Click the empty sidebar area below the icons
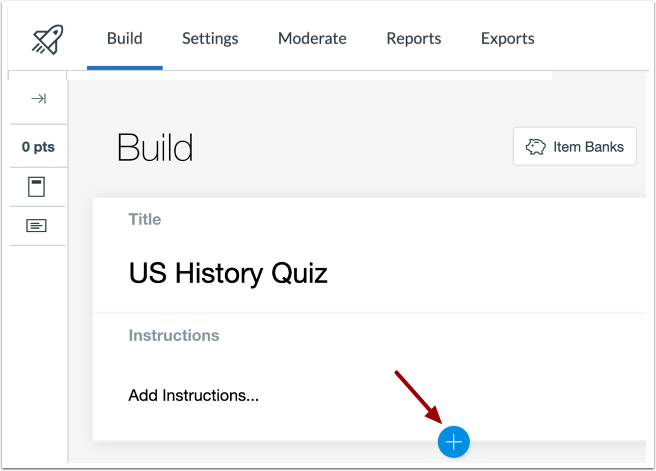The width and height of the screenshot is (656, 471). (x=38, y=350)
